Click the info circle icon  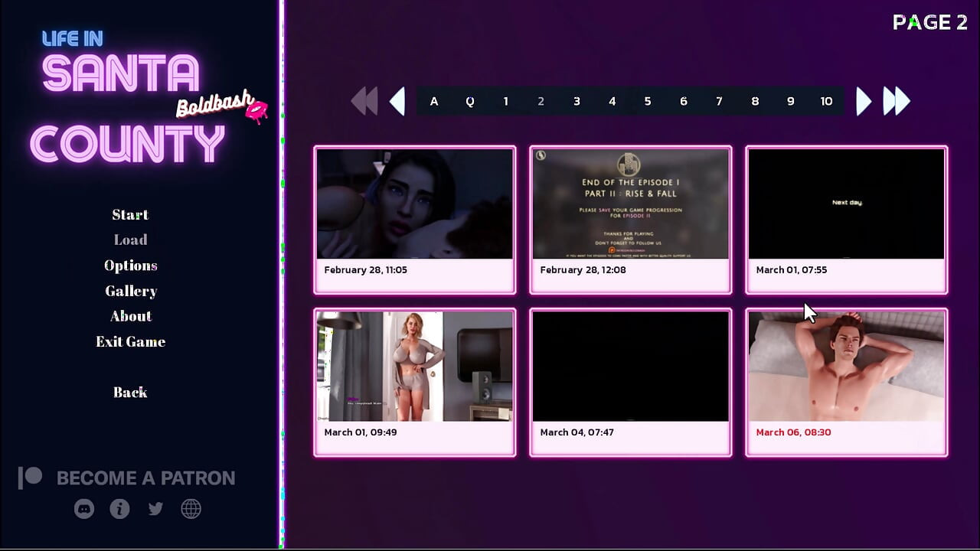[x=119, y=509]
